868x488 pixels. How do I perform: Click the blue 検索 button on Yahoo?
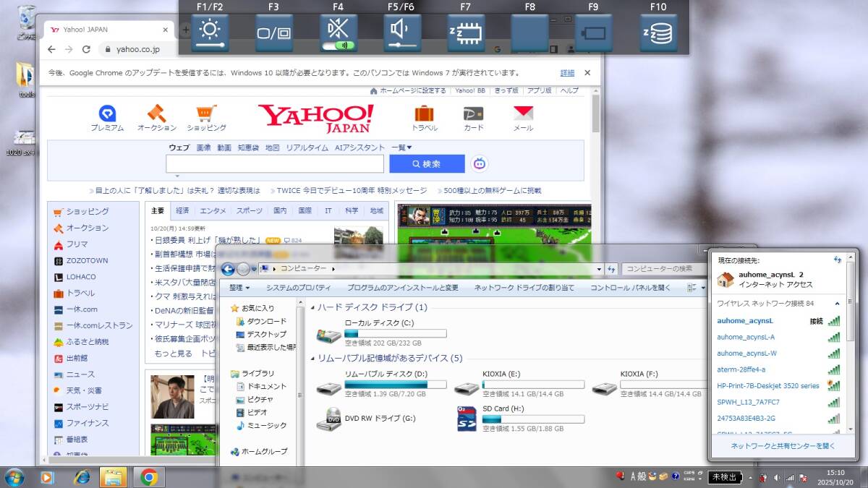[x=427, y=164]
